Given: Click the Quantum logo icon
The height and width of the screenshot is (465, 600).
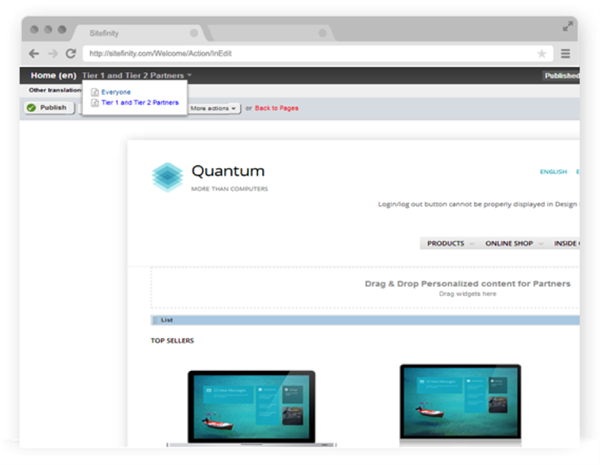Looking at the screenshot, I should click(166, 176).
